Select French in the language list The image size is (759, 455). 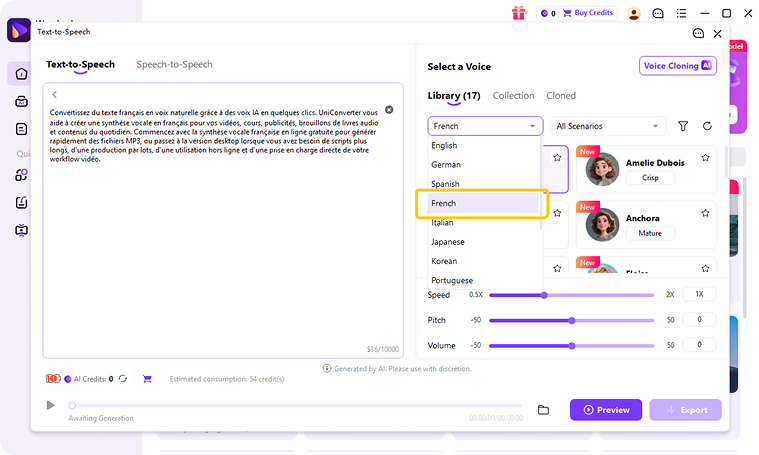point(483,203)
